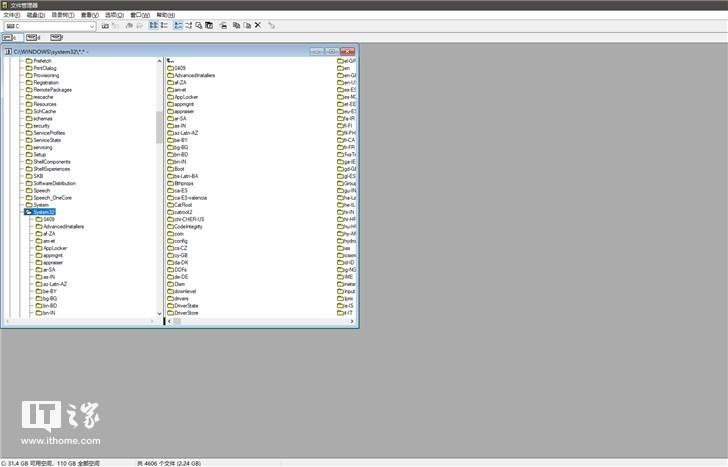728x467 pixels.
Task: Click the d drive icon button
Action: coord(32,37)
